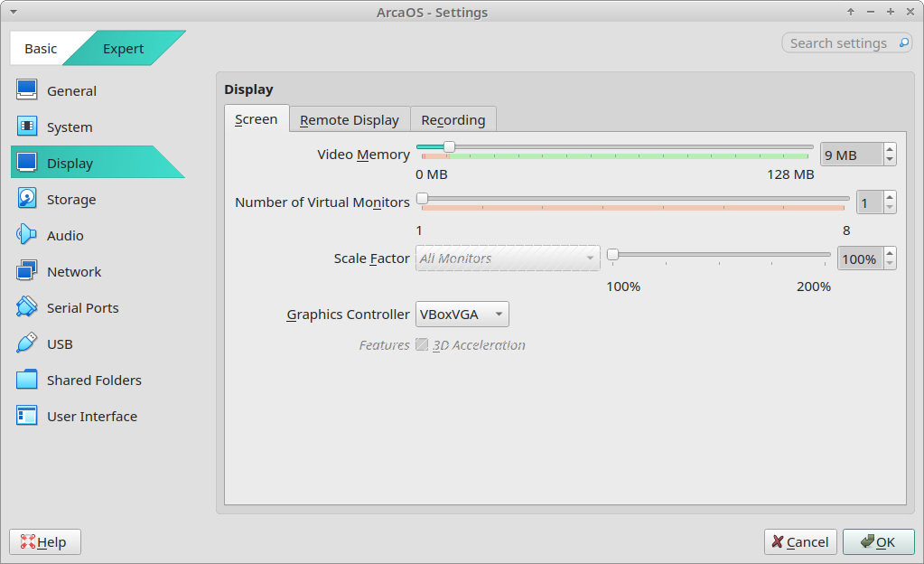Click the search magnifier icon
The image size is (924, 564).
[903, 43]
